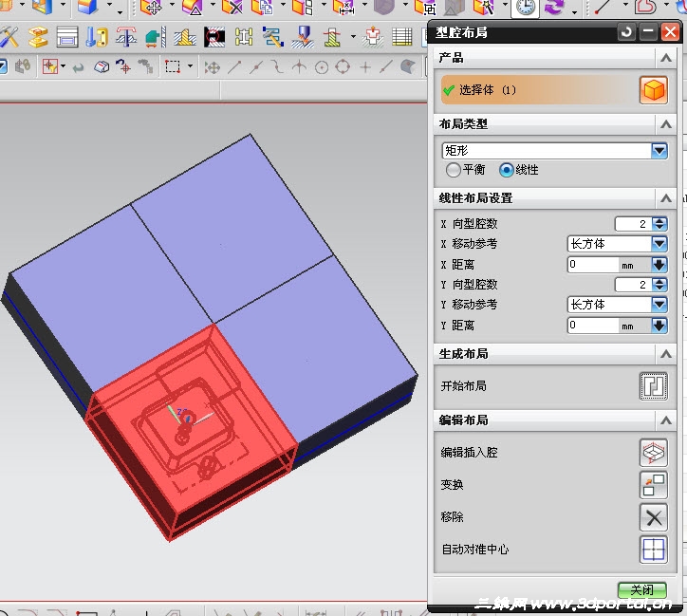Click the deselect-all eraser icon
The width and height of the screenshot is (687, 616).
[102, 66]
